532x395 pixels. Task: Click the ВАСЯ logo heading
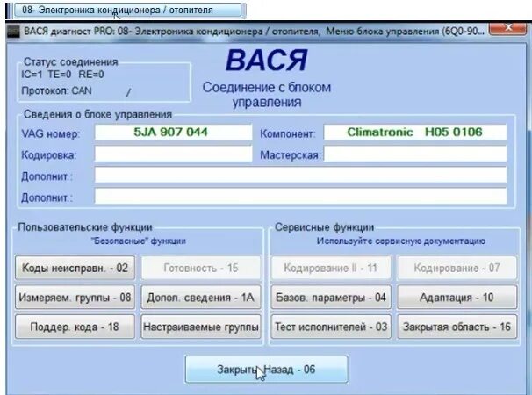tap(266, 60)
